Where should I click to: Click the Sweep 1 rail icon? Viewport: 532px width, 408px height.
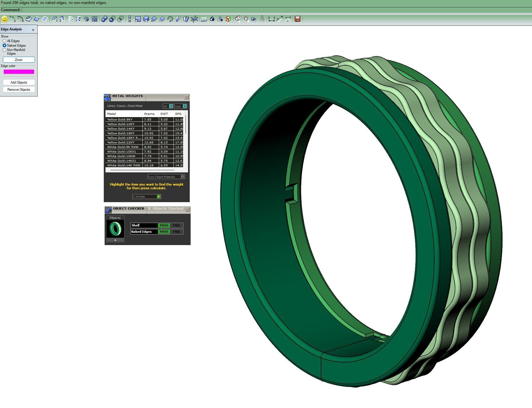pyautogui.click(x=55, y=19)
